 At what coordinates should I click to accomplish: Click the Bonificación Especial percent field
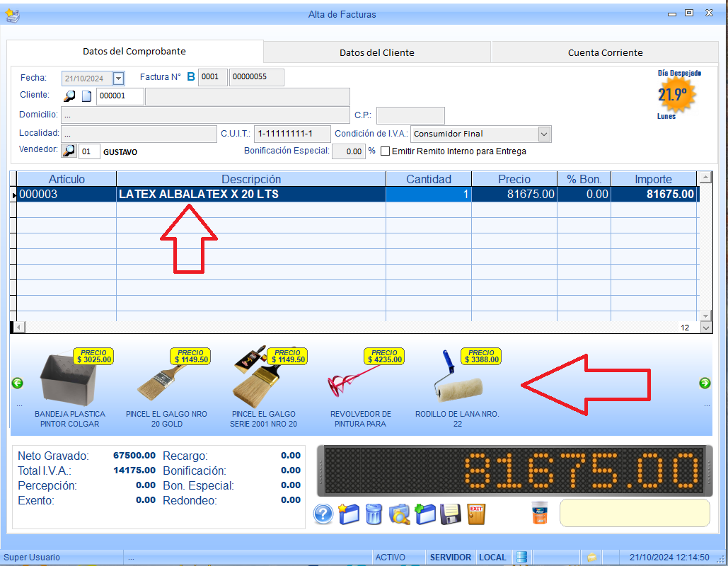pos(349,151)
